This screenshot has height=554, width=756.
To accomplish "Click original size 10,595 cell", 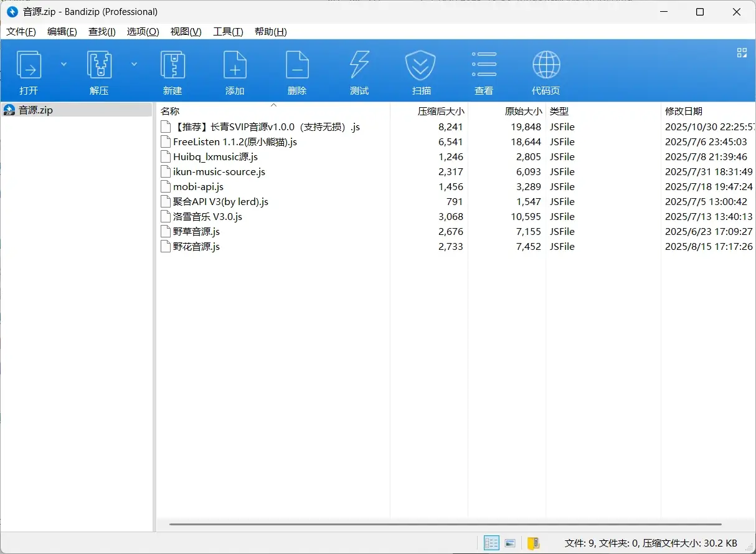I will 526,216.
